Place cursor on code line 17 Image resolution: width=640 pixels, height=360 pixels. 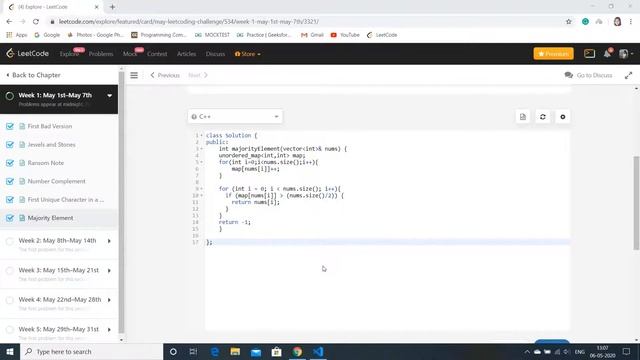[387, 242]
